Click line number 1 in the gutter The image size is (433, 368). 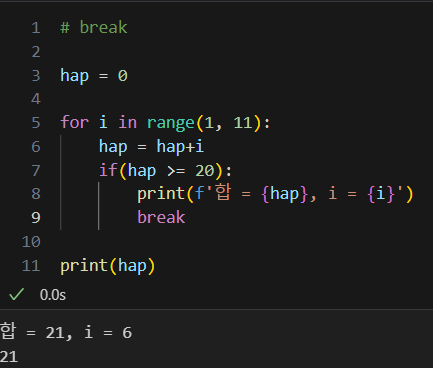[x=36, y=28]
